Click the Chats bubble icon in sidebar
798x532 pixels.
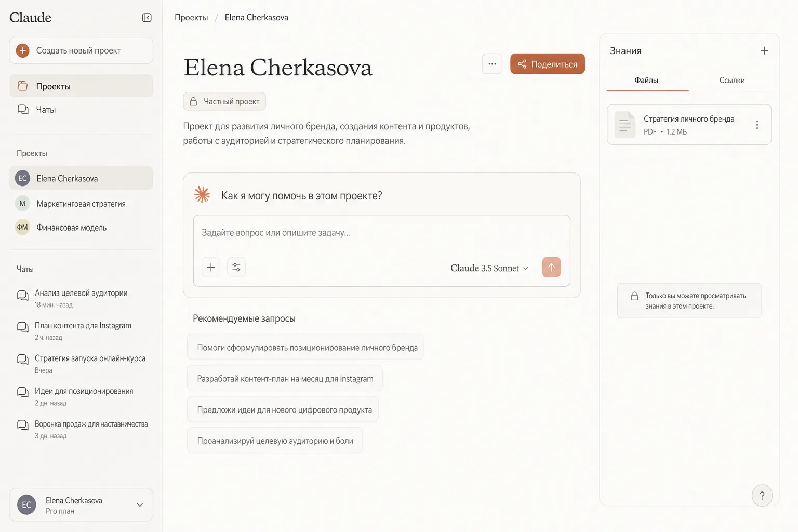[x=23, y=109]
